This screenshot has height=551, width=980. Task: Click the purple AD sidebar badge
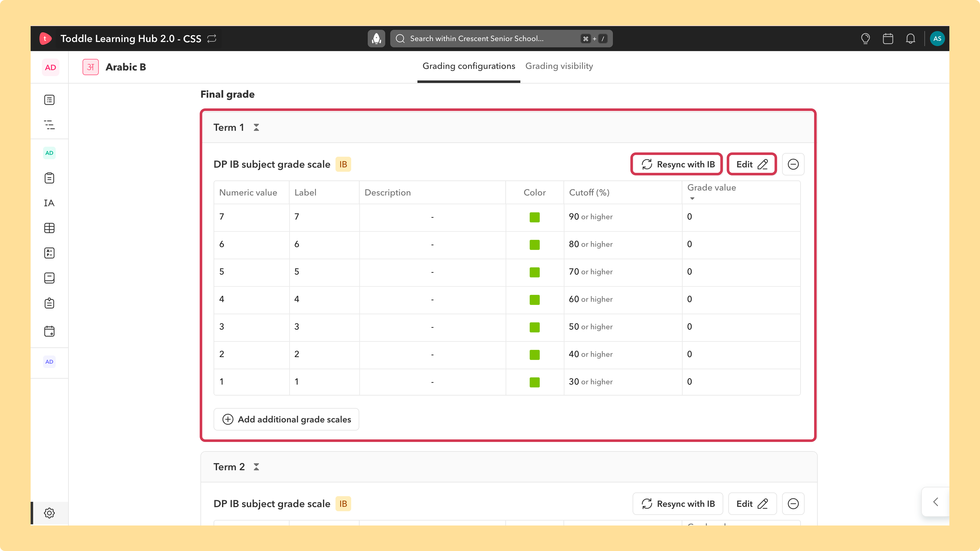[49, 362]
